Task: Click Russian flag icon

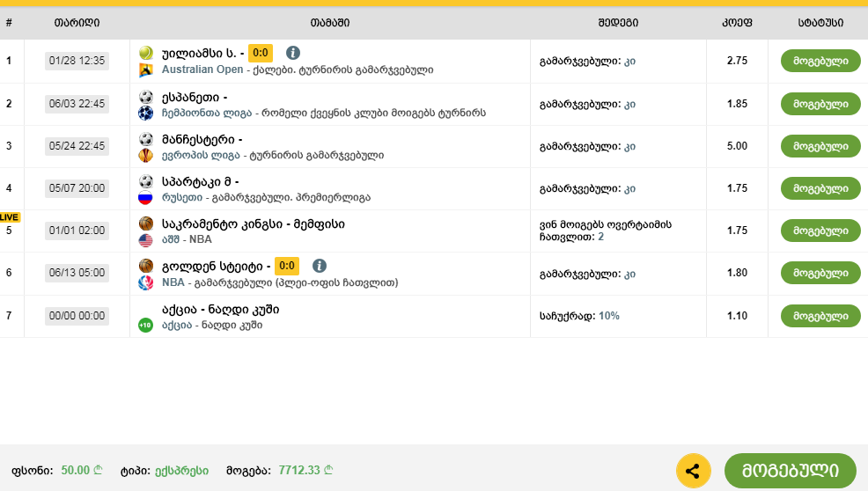Action: point(145,198)
